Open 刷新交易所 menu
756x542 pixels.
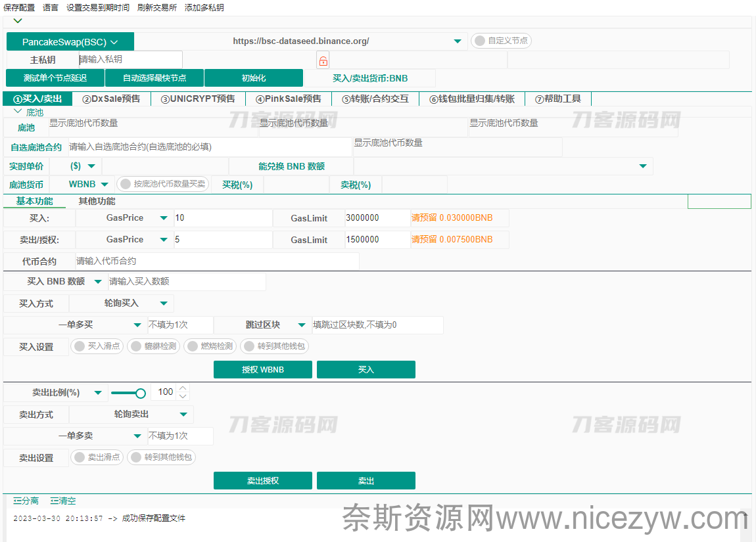(x=156, y=8)
